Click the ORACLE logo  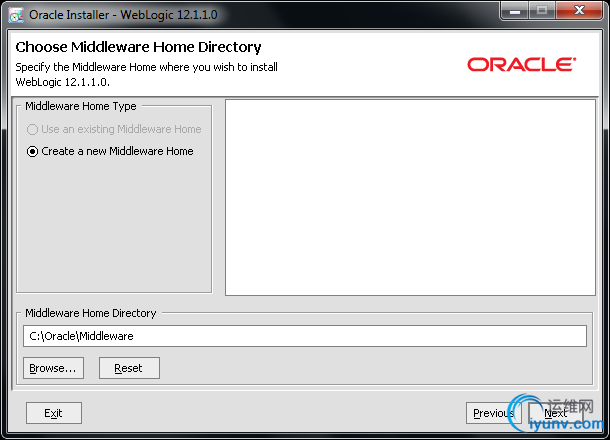pos(521,65)
